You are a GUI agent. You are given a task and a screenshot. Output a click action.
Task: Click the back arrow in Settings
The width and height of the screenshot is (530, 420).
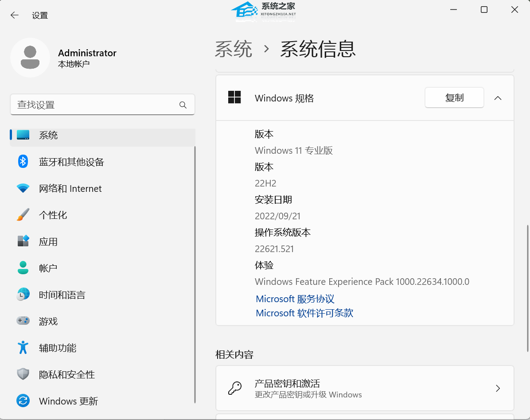click(x=15, y=15)
